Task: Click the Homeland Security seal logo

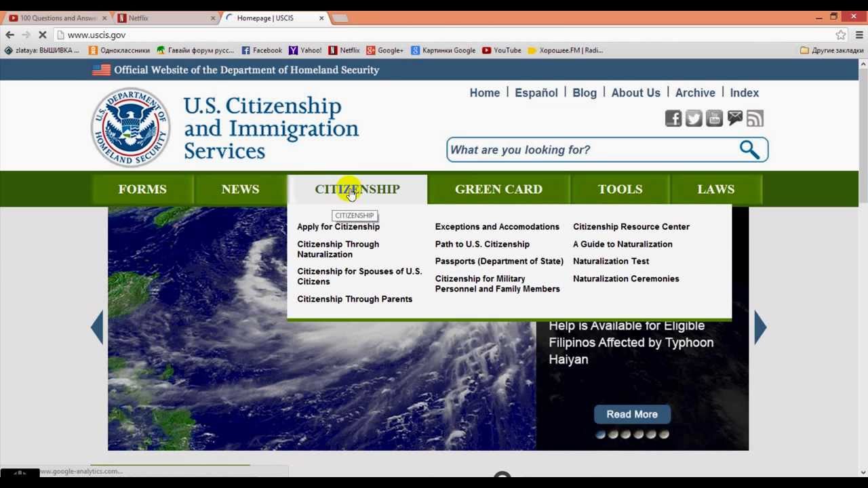Action: pos(130,127)
